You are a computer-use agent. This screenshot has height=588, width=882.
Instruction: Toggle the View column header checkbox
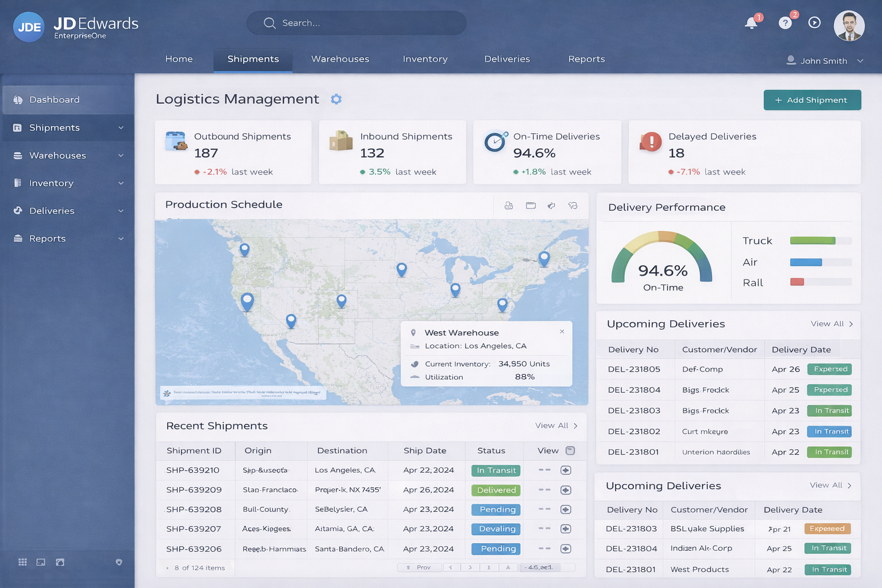tap(570, 451)
